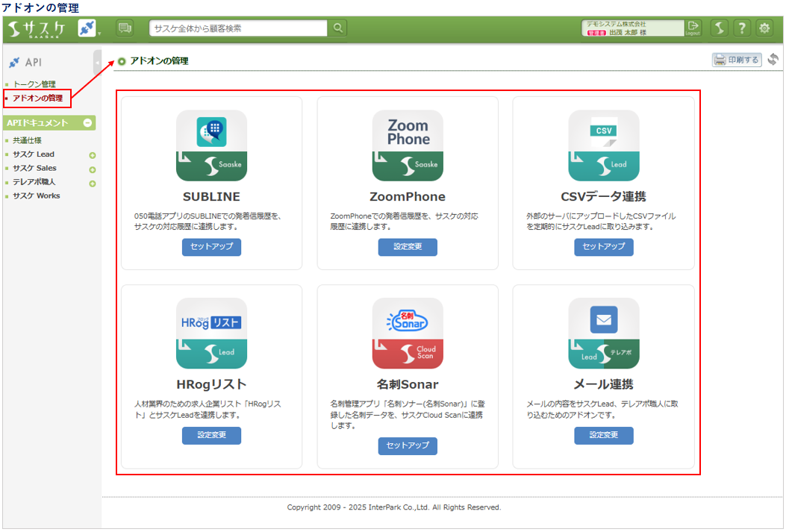Screen dimensions: 786x532
Task: Click the SUBLINE card title
Action: pyautogui.click(x=211, y=197)
